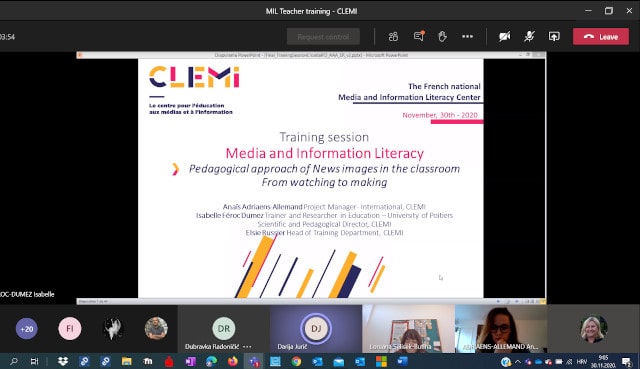The width and height of the screenshot is (640, 369).
Task: Open More actions ellipsis menu
Action: [467, 36]
